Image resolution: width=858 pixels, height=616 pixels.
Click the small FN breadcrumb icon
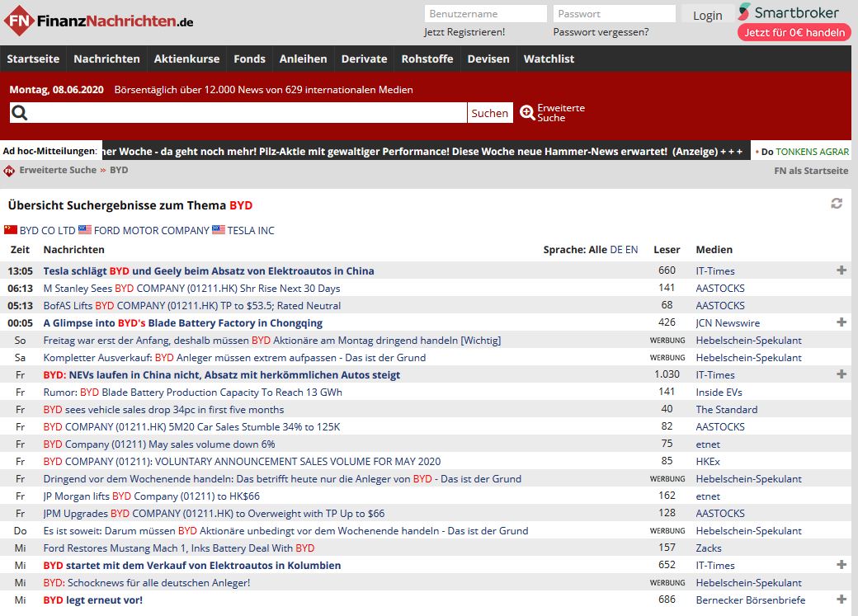tap(9, 171)
